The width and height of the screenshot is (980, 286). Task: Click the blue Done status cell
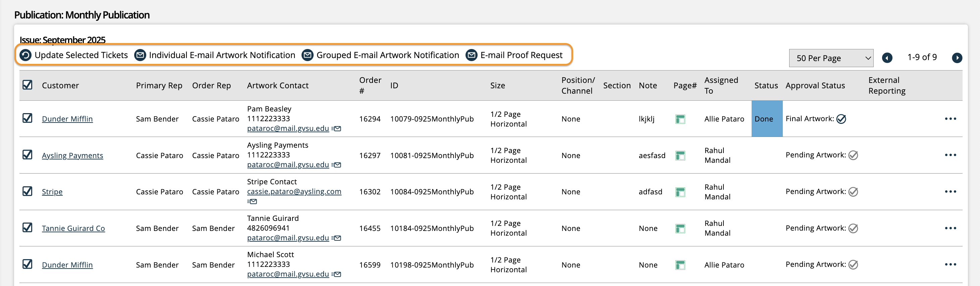click(x=767, y=119)
